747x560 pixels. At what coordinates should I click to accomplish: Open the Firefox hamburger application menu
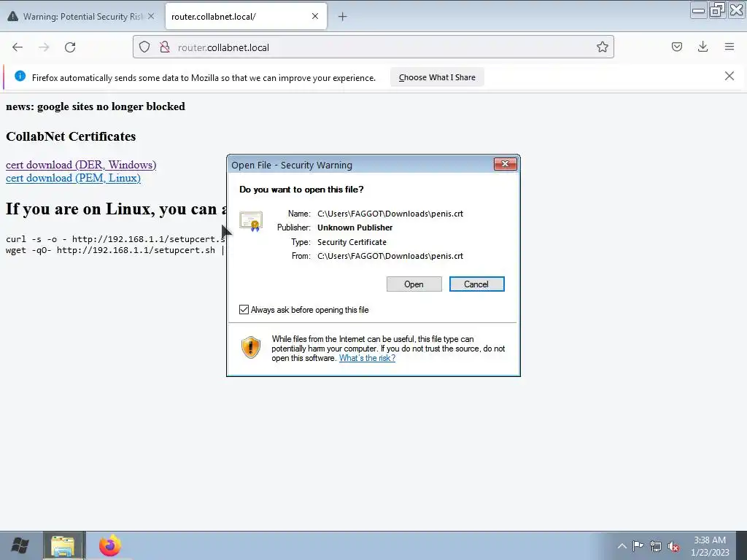pos(729,47)
